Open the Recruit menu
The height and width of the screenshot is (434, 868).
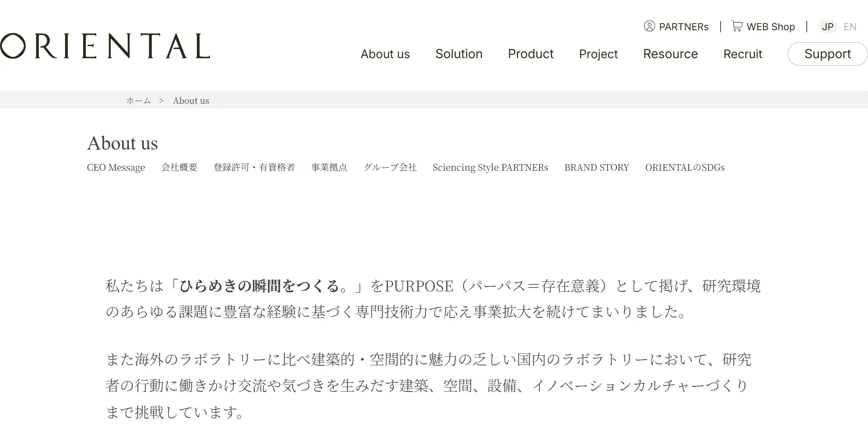click(x=742, y=54)
